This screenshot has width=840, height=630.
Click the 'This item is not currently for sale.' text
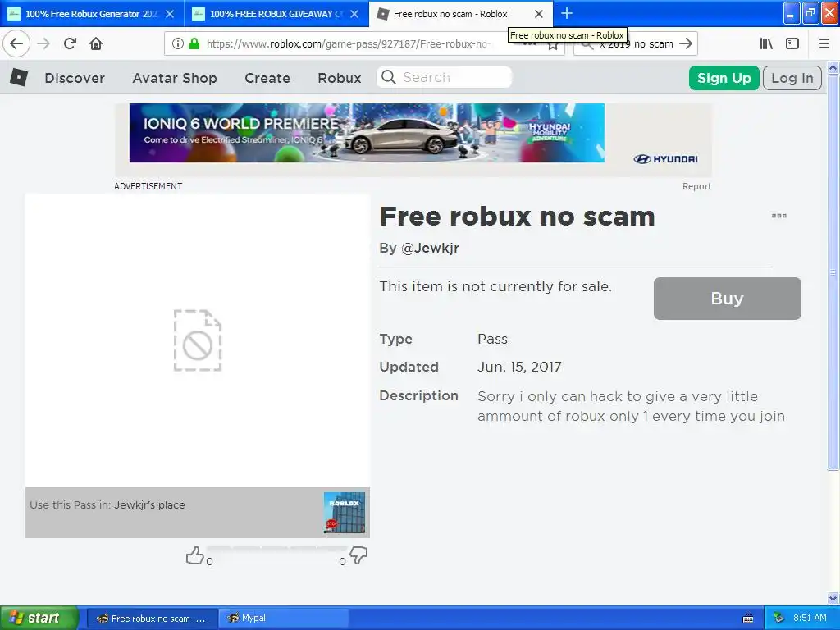pyautogui.click(x=495, y=286)
